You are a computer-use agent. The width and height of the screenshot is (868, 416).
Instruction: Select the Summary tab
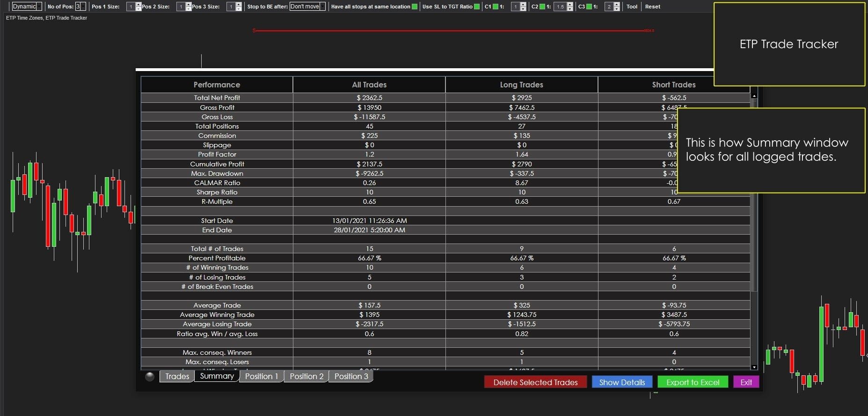coord(217,376)
